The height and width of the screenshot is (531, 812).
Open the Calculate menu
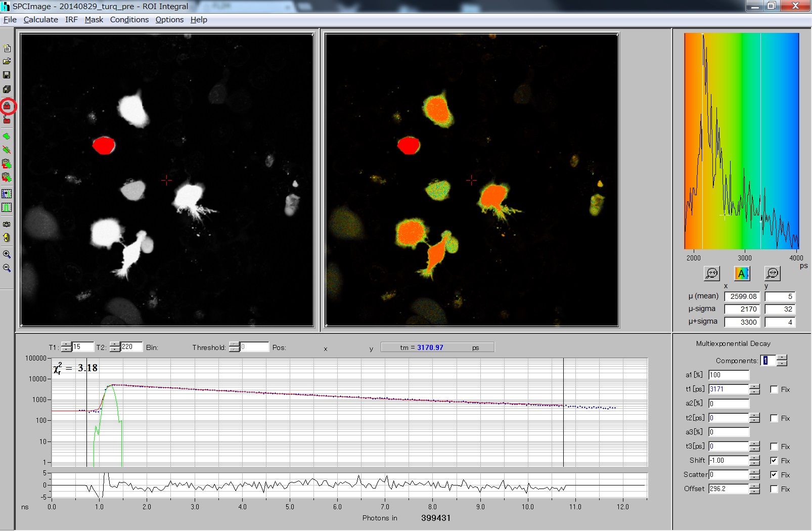click(41, 20)
